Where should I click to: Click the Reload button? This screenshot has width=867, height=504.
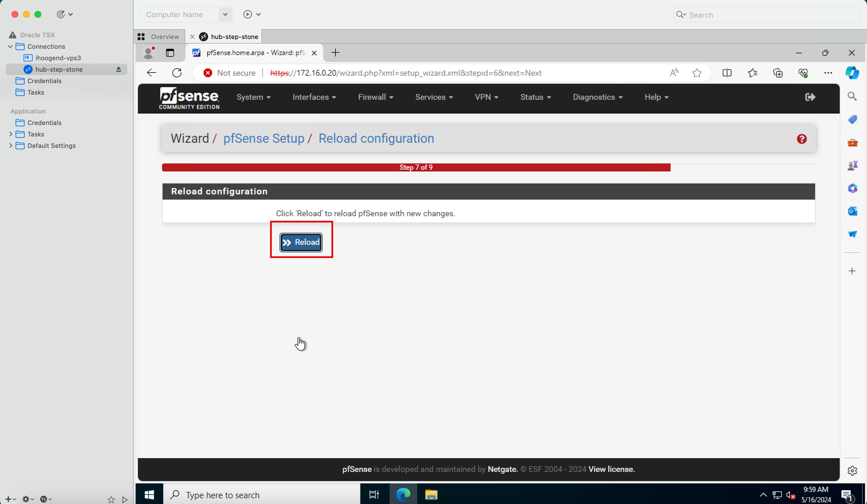[301, 242]
